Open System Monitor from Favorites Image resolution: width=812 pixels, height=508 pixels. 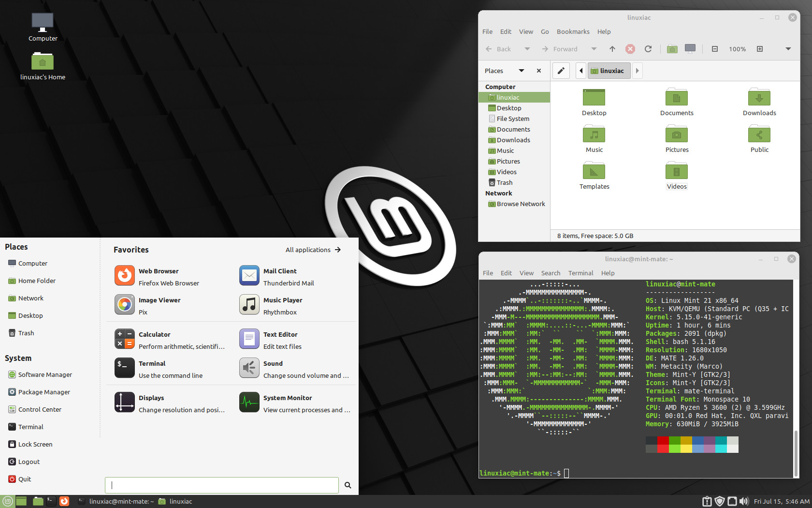point(295,403)
